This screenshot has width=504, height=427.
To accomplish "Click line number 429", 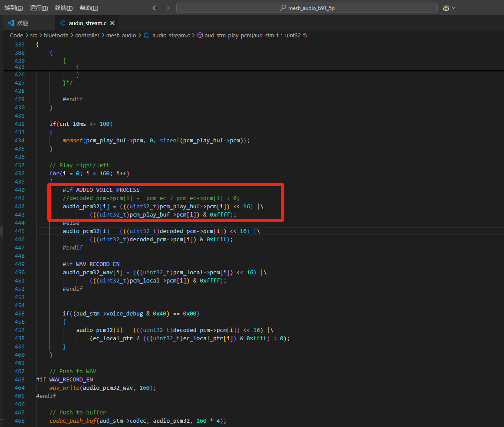I will [x=20, y=99].
